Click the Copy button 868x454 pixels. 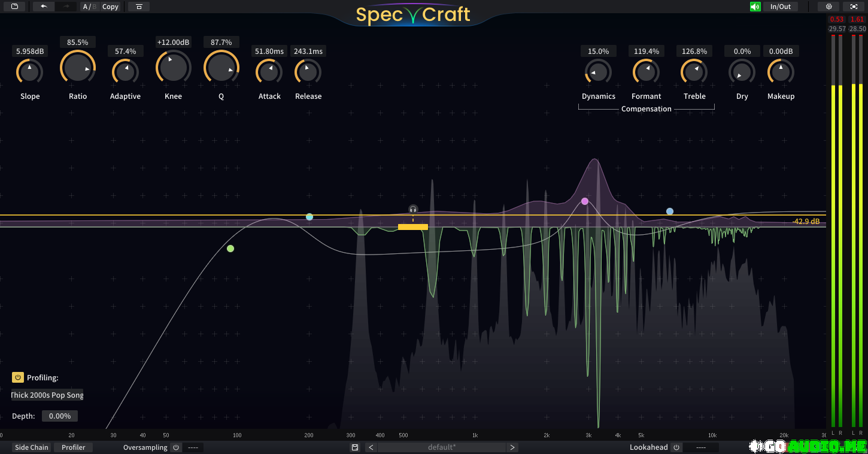(110, 7)
